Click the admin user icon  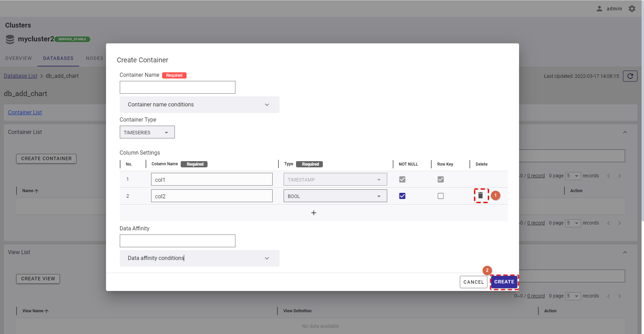[x=599, y=9]
